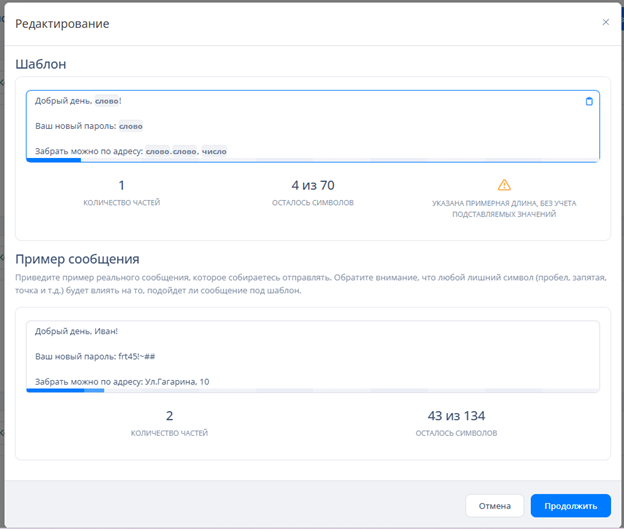Click the '4 из 70' remaining characters counter
624x529 pixels.
(312, 185)
